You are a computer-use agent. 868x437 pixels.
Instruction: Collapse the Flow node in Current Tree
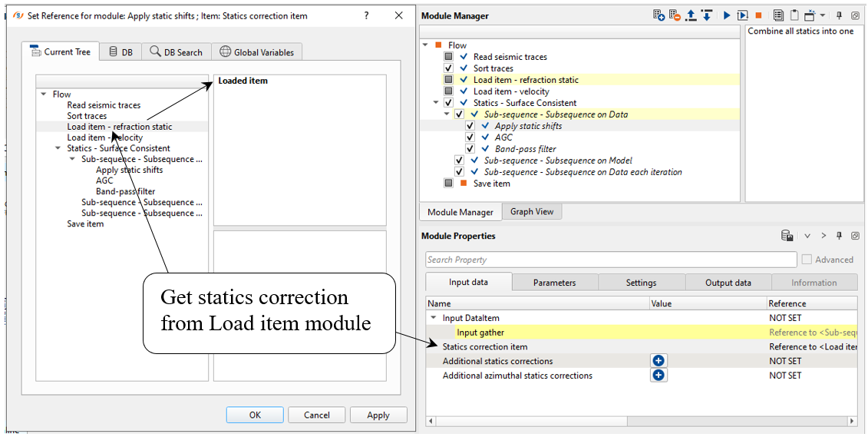point(43,94)
